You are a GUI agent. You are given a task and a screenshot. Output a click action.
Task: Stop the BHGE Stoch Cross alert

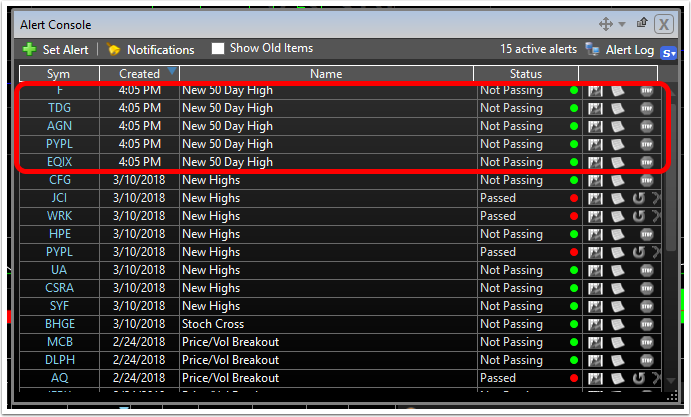click(646, 324)
